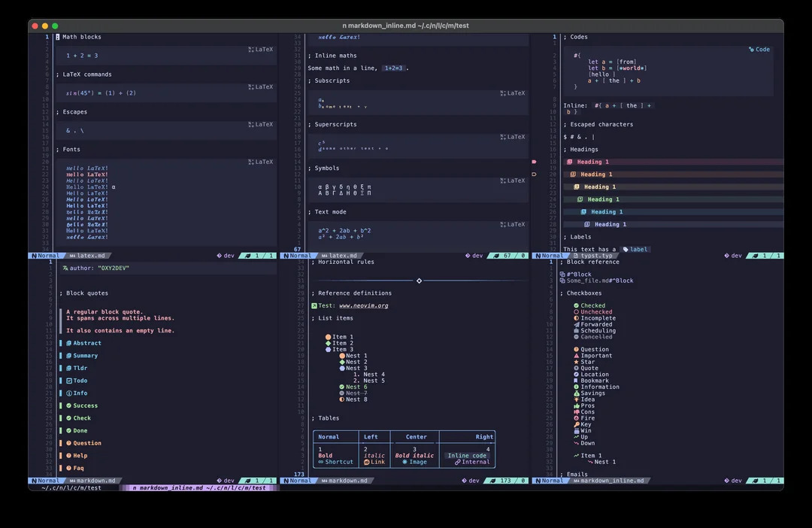This screenshot has height=528, width=812.
Task: Toggle the Checked checkbox
Action: [576, 305]
